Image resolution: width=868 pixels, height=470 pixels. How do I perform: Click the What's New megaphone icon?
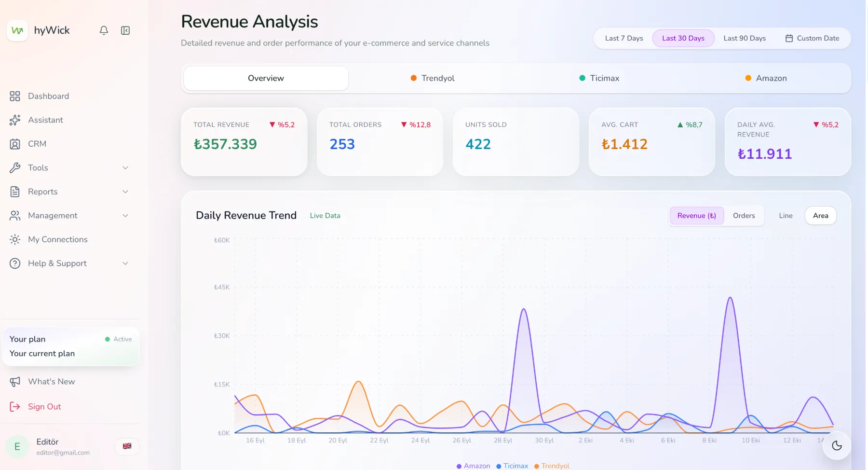coord(15,382)
